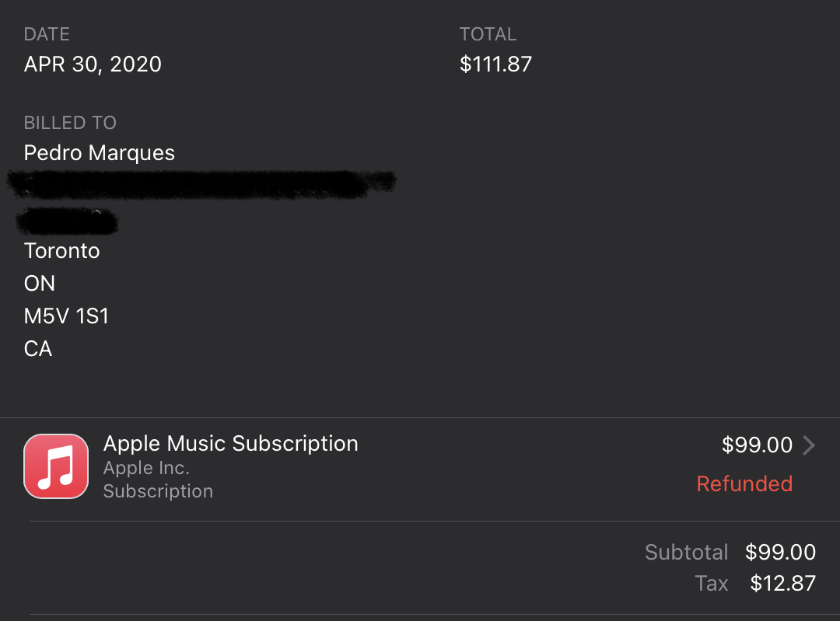The height and width of the screenshot is (621, 840).
Task: Select the postal code M5V 1S1
Action: 66,316
